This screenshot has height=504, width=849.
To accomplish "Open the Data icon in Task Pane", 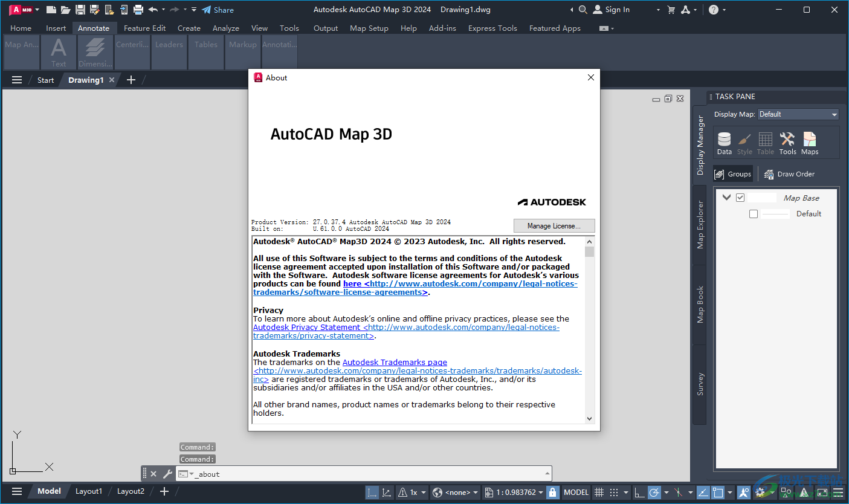I will point(725,144).
